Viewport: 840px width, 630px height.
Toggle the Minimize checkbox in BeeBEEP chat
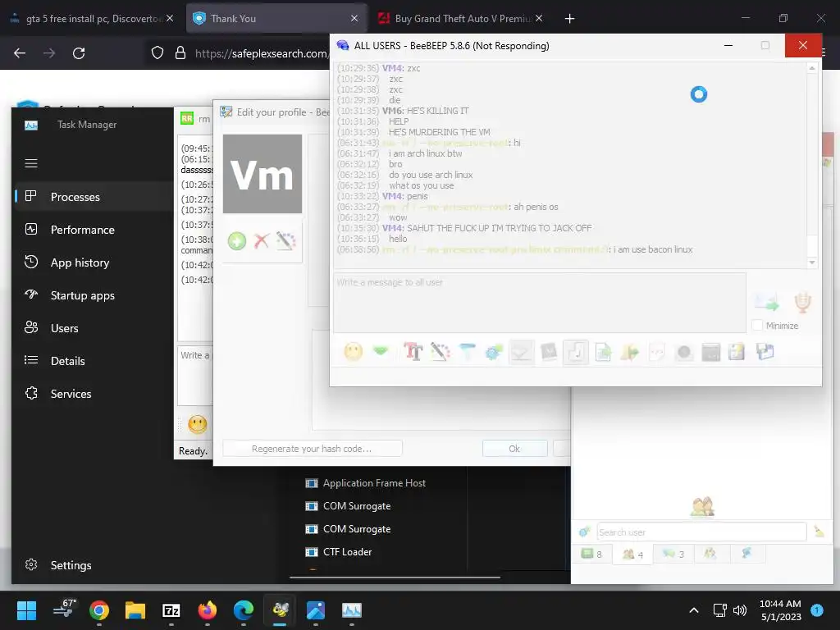pos(757,325)
